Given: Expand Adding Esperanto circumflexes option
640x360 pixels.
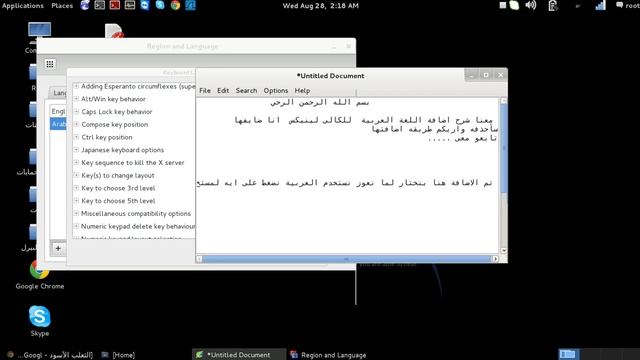Looking at the screenshot, I should pyautogui.click(x=76, y=86).
